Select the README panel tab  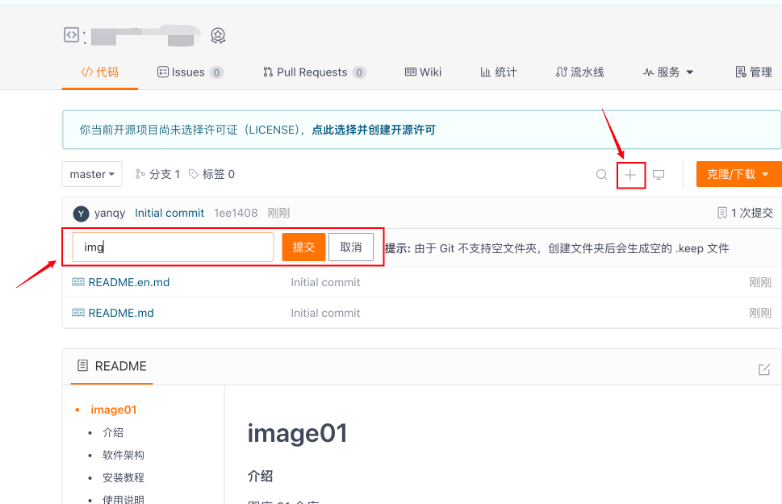click(112, 366)
